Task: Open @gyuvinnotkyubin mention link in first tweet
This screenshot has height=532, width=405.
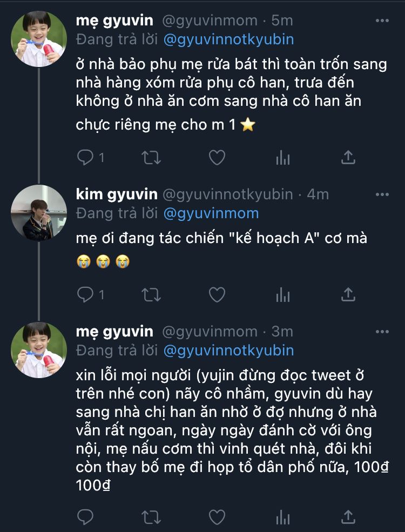Action: (x=229, y=40)
